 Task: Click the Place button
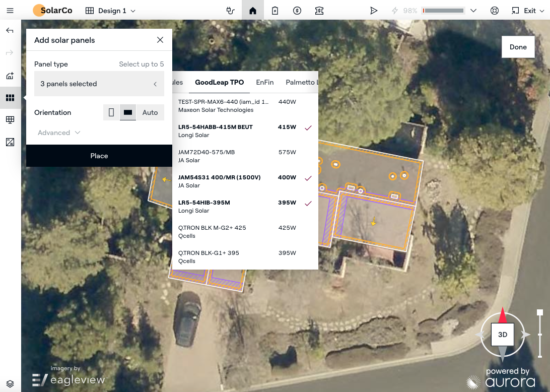click(99, 156)
